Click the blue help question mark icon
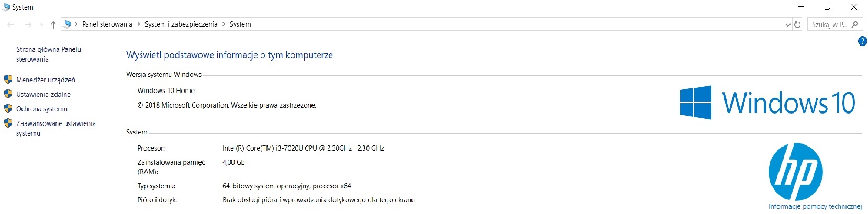The width and height of the screenshot is (868, 214). click(862, 41)
